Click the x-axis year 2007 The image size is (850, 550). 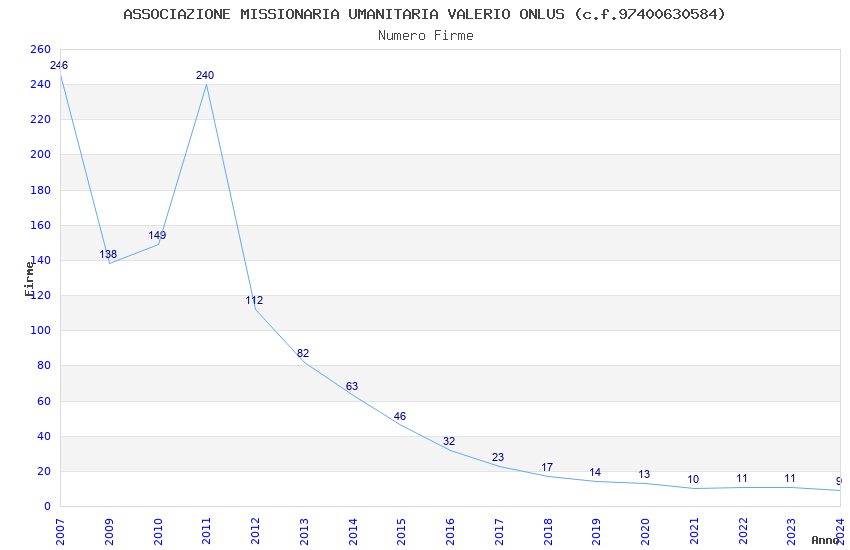click(60, 532)
